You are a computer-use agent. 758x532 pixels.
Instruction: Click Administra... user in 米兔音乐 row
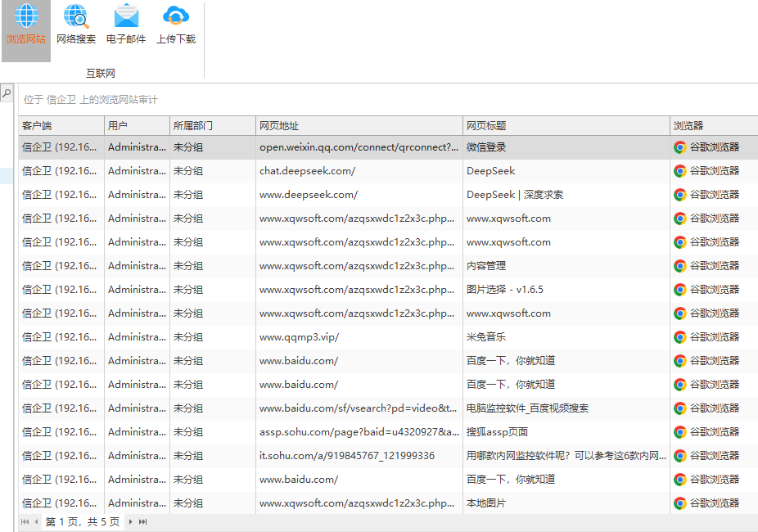click(137, 336)
